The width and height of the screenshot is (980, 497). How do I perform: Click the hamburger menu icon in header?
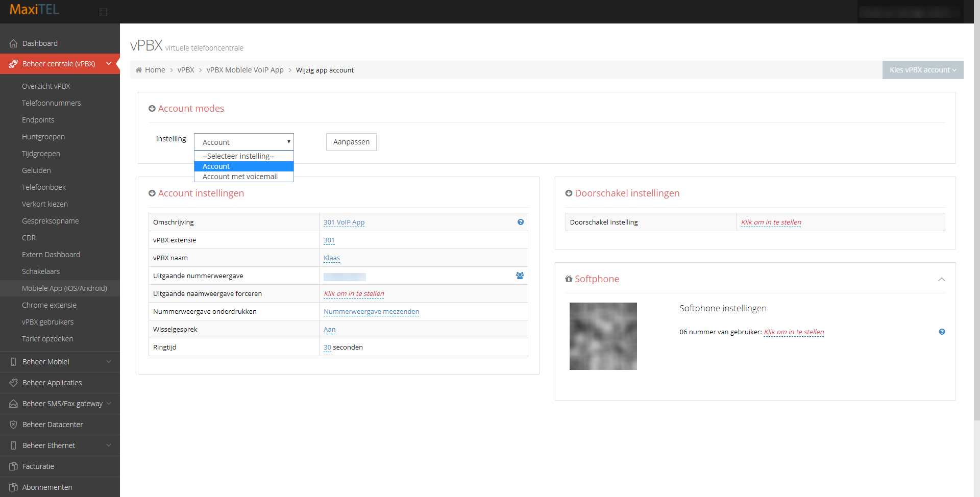point(103,12)
